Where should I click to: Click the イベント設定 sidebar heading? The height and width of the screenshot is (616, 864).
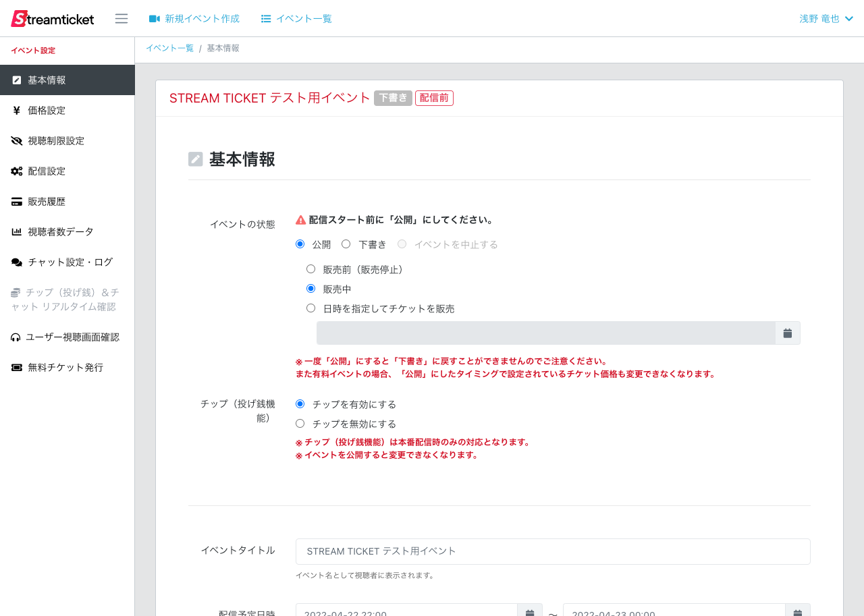point(33,51)
